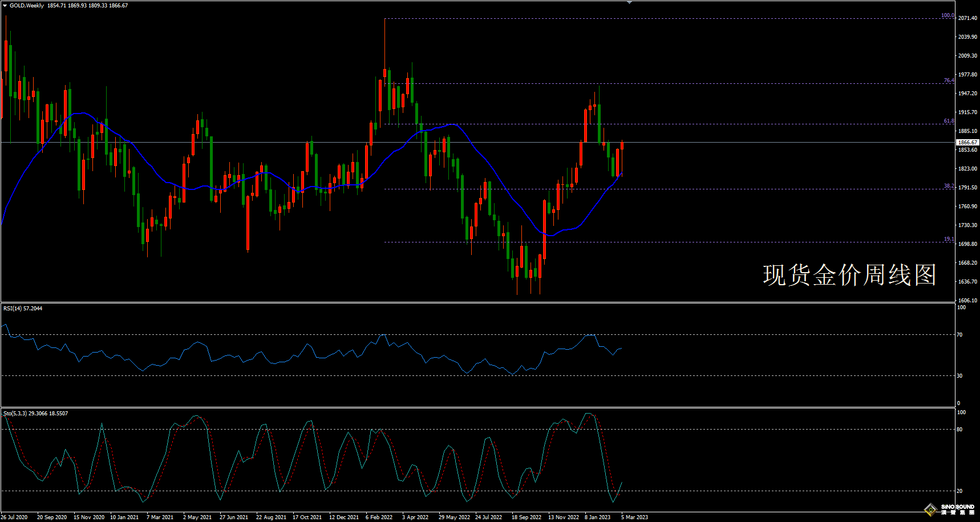Select the Fibonacci 38.2 level label
Viewport: 980px width, 522px height.
pyautogui.click(x=948, y=186)
